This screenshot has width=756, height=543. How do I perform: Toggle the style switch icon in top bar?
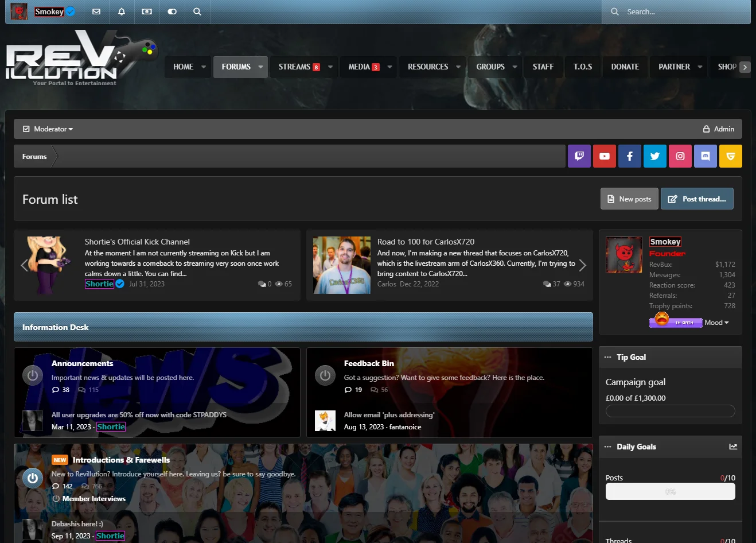pos(172,11)
